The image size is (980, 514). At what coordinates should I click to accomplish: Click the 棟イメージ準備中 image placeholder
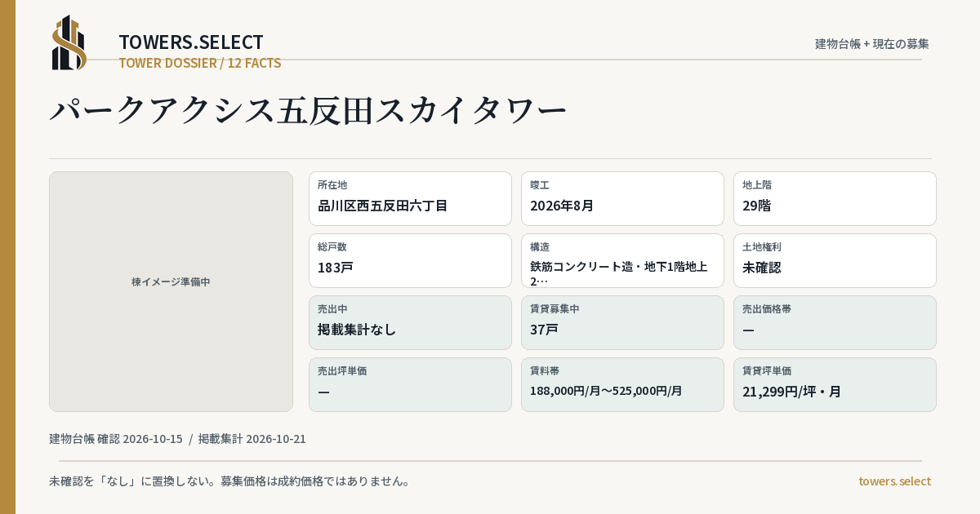click(171, 291)
